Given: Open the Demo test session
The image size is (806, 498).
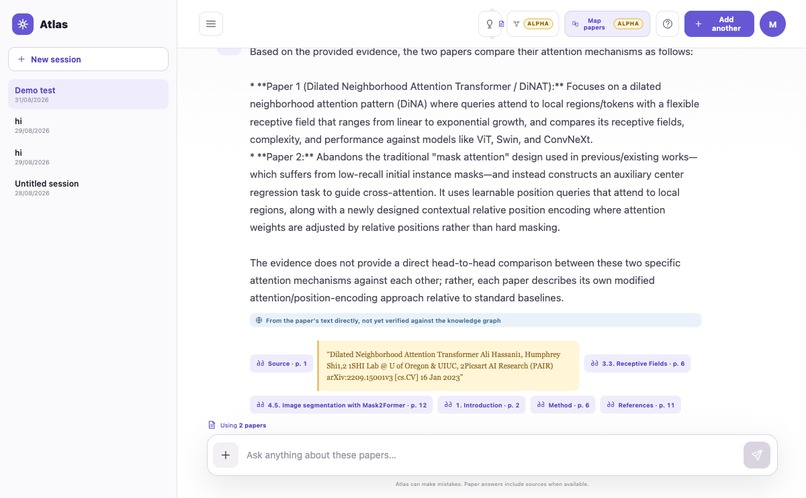Looking at the screenshot, I should tap(88, 94).
